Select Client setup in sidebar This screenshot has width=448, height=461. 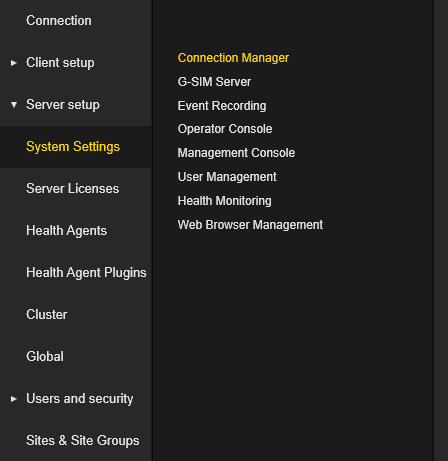pyautogui.click(x=60, y=63)
